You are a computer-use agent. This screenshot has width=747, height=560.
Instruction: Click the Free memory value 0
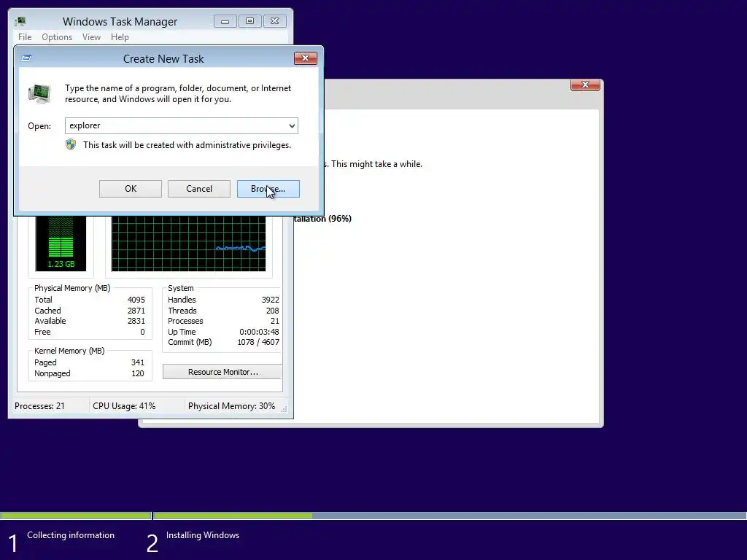[142, 332]
